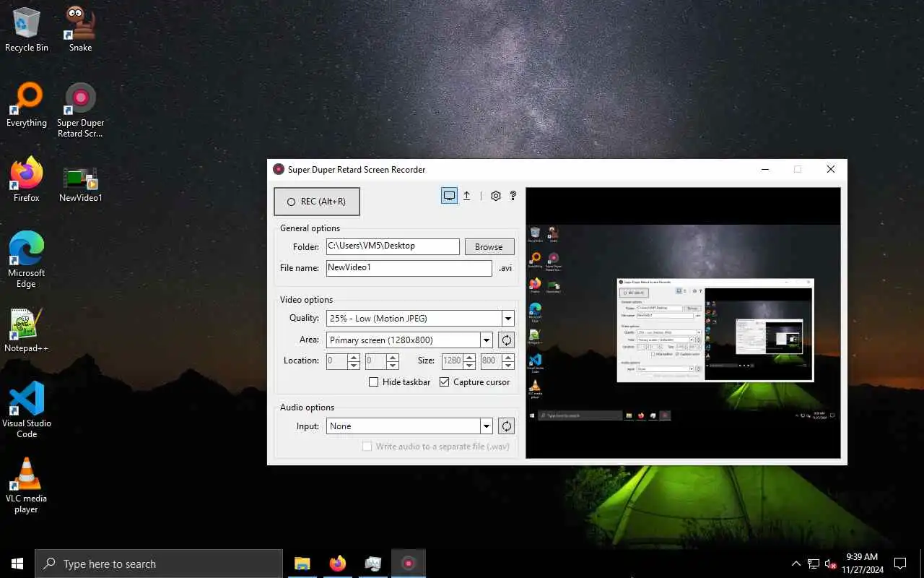Select the NewVideo1 file on the desktop
Viewport: 924px width, 578px height.
click(80, 184)
